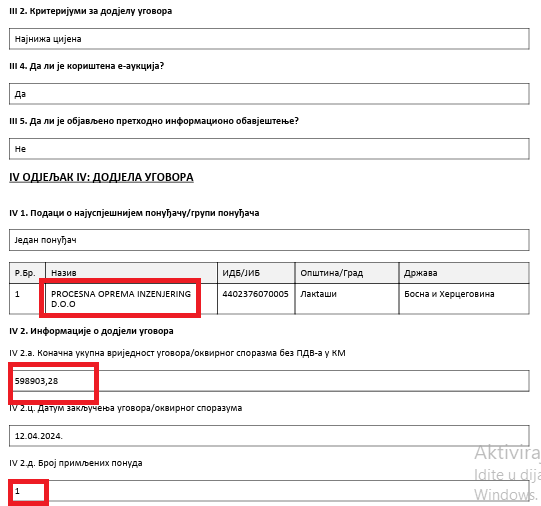Screen dimensions: 541x506
Task: Click the 'Најнижа цијена' criteria field
Action: [269, 39]
